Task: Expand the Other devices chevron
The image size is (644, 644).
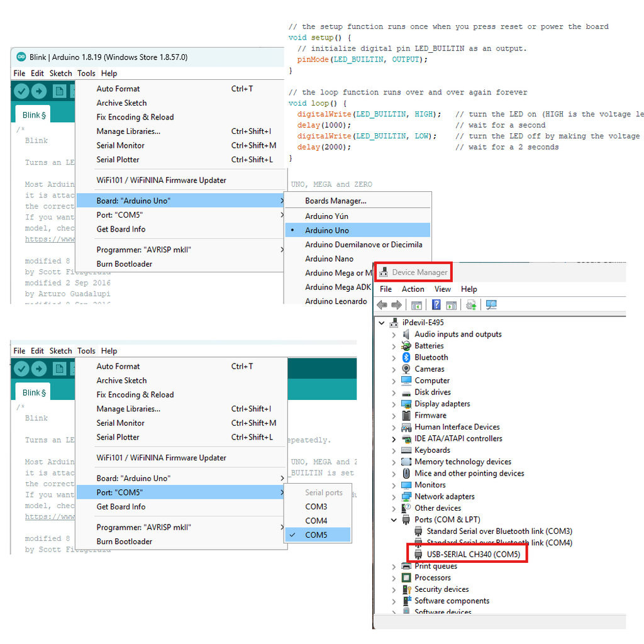Action: tap(394, 508)
